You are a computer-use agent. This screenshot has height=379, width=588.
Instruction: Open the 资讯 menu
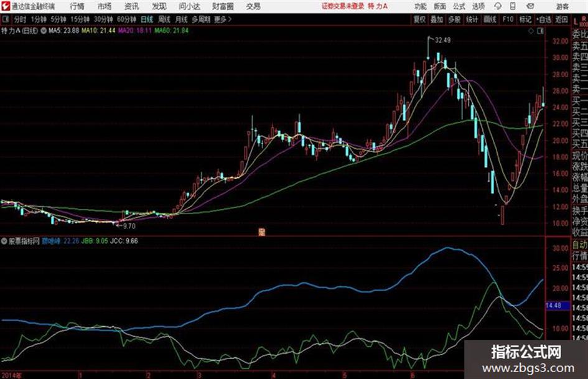point(132,6)
